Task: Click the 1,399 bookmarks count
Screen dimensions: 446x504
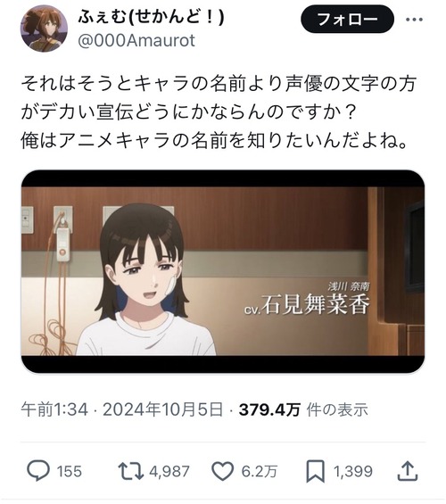Action: point(353,472)
